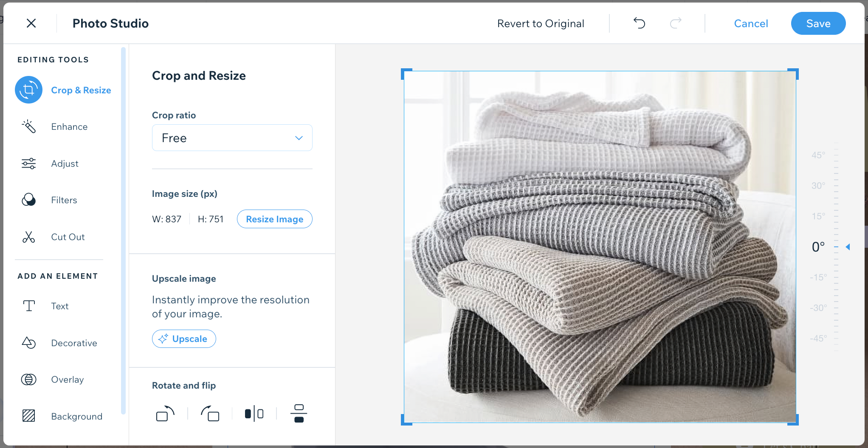Click the 0° rotation angle slider marker

point(847,247)
